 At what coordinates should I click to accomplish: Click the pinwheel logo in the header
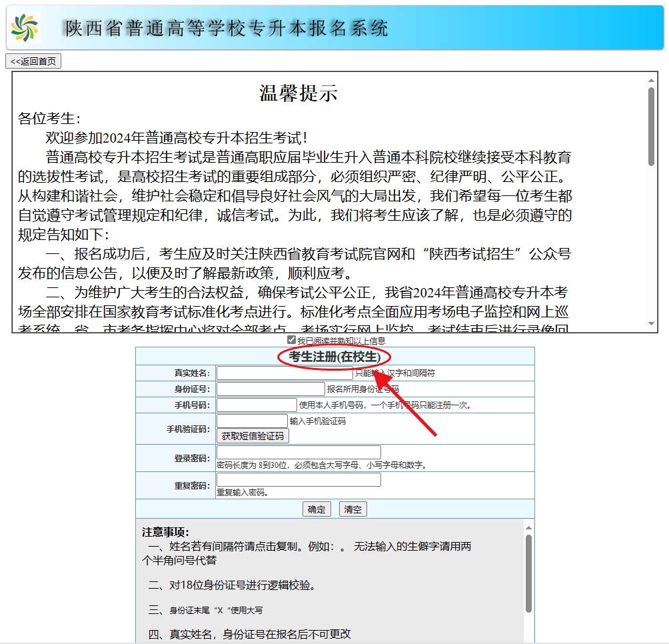pos(25,27)
